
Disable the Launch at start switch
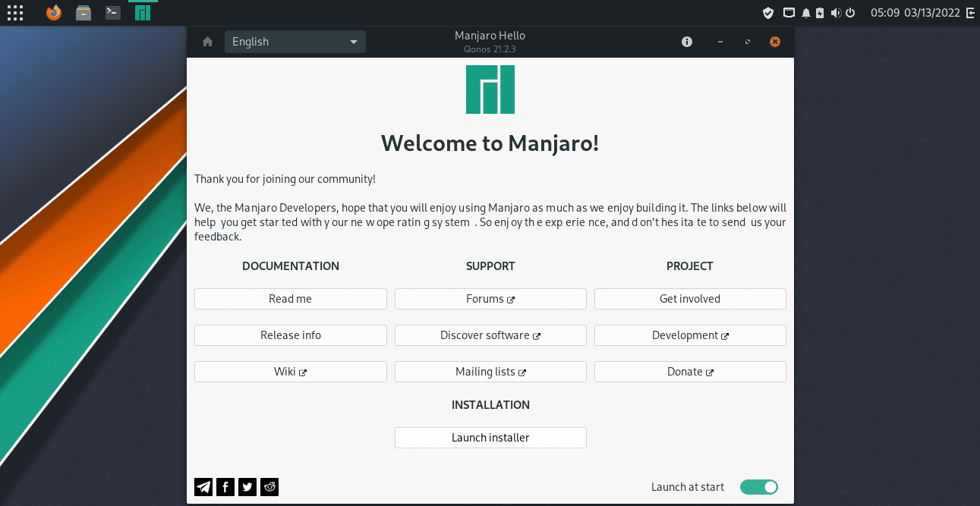pos(759,487)
